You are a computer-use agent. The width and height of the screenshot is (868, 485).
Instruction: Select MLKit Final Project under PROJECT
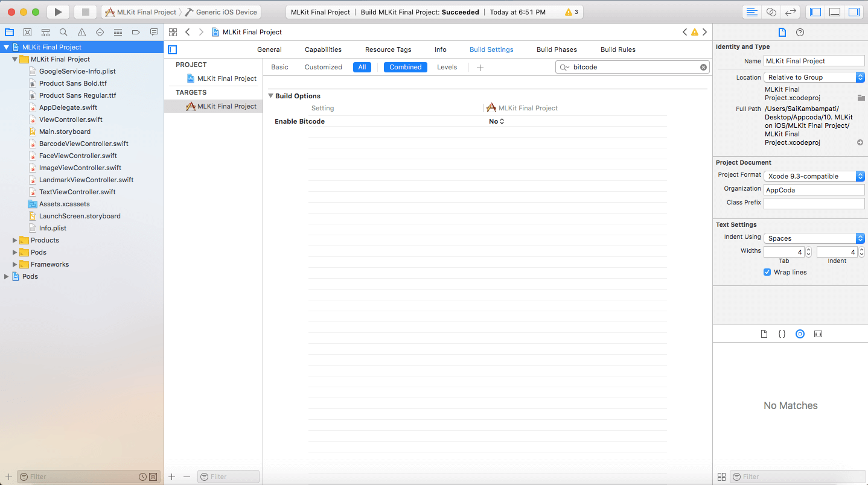click(222, 78)
